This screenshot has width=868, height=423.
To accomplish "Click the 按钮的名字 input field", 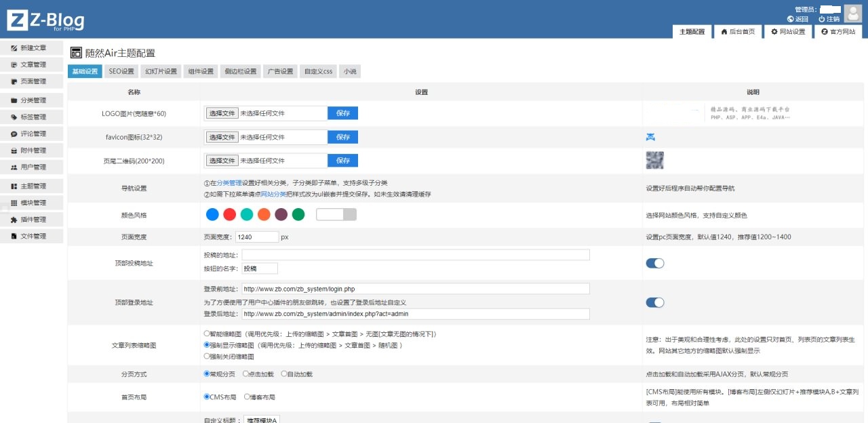I will (260, 268).
